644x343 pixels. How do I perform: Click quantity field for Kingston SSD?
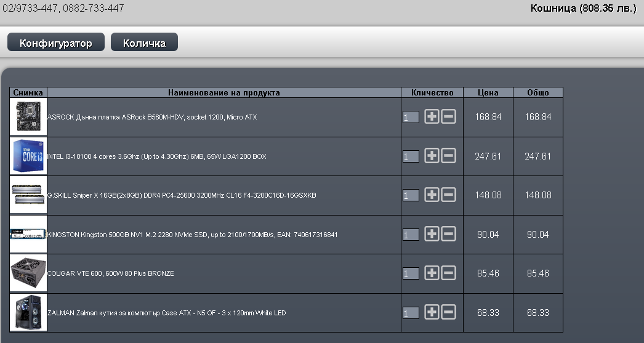click(411, 235)
